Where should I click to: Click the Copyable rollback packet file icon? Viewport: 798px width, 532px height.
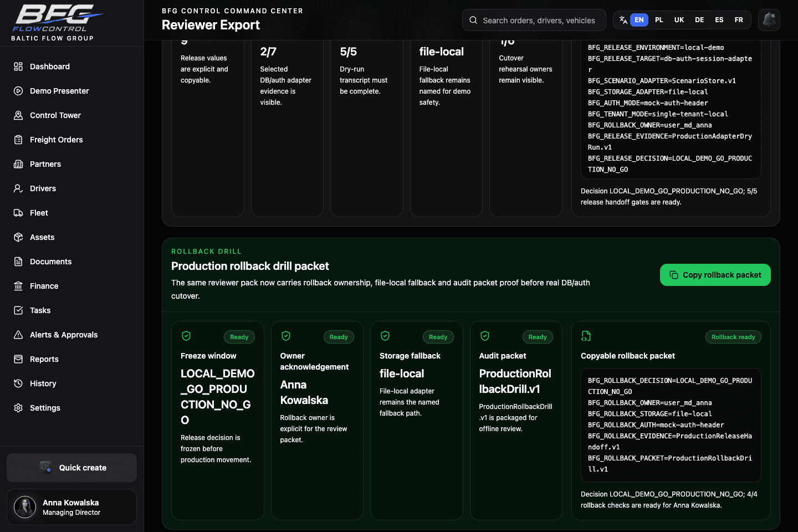click(586, 336)
